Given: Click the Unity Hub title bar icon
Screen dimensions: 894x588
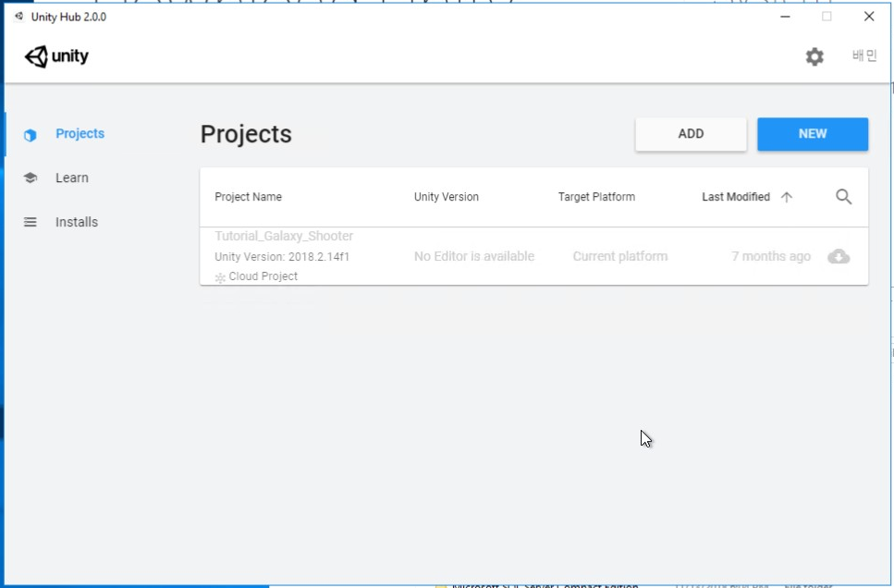Looking at the screenshot, I should click(x=19, y=17).
